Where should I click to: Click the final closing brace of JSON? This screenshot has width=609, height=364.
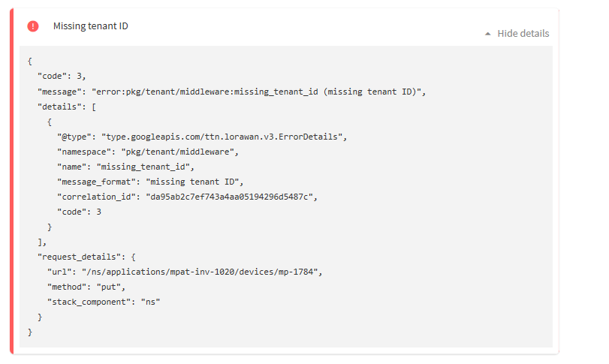(x=30, y=332)
